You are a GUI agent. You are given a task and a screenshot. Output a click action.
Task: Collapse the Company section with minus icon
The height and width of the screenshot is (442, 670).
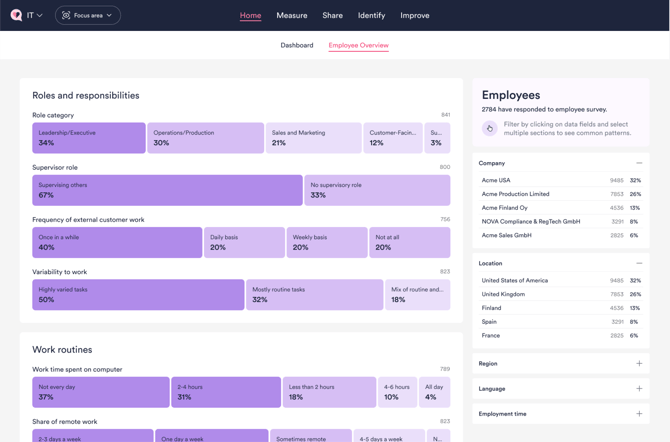coord(639,163)
